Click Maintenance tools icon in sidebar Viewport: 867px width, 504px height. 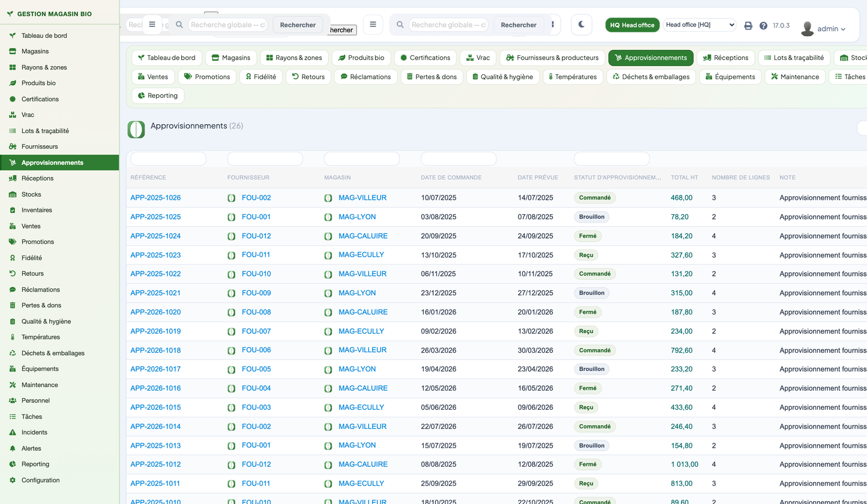click(13, 385)
